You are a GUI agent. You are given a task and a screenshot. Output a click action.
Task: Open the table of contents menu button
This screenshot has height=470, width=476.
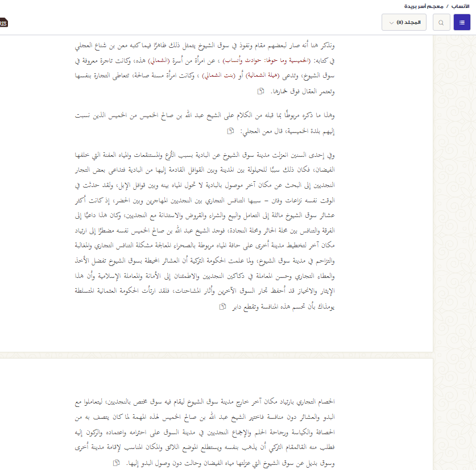pos(462,23)
